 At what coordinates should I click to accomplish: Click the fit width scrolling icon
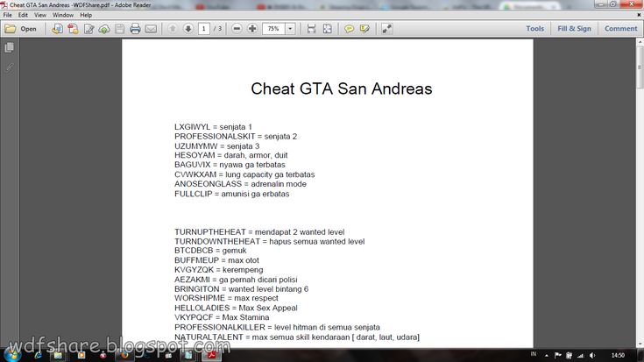[311, 29]
